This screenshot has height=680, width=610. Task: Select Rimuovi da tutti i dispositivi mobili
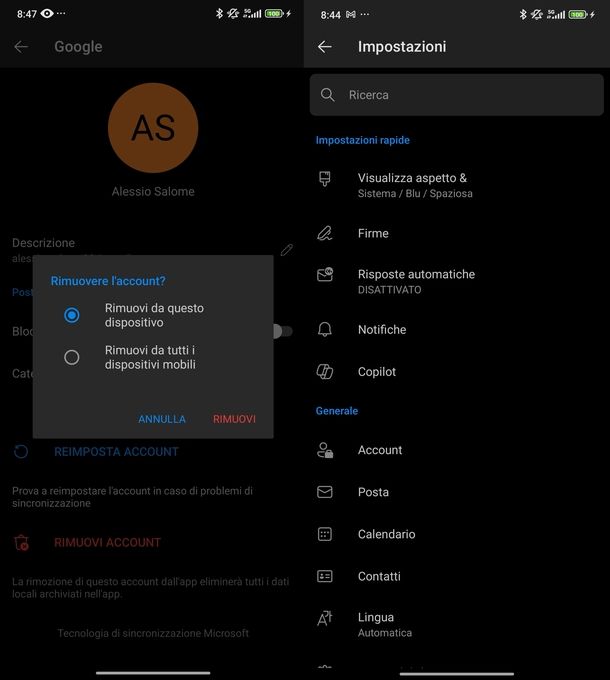(x=72, y=357)
